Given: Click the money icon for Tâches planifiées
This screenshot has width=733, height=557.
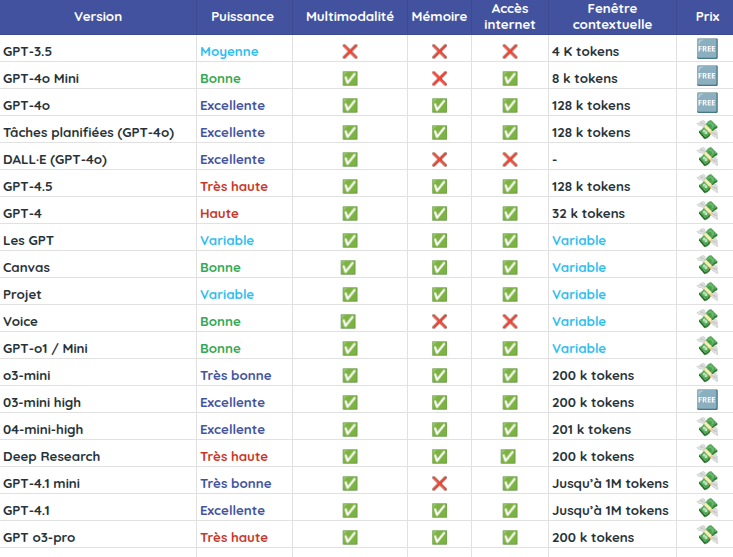Looking at the screenshot, I should tap(708, 130).
